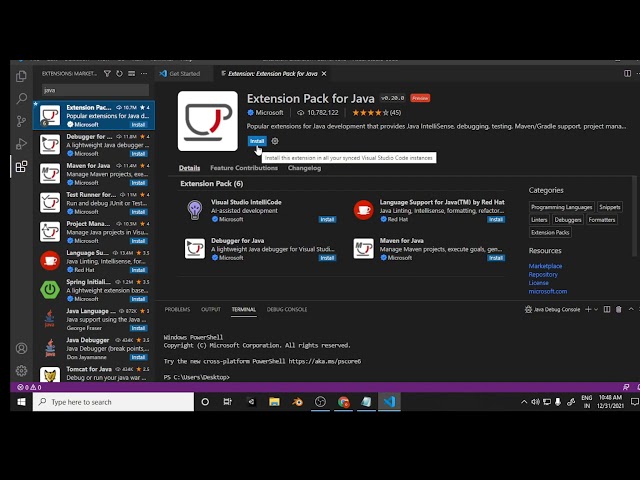The width and height of the screenshot is (640, 480).
Task: Open Extensions views and more actions menu
Action: click(x=144, y=73)
